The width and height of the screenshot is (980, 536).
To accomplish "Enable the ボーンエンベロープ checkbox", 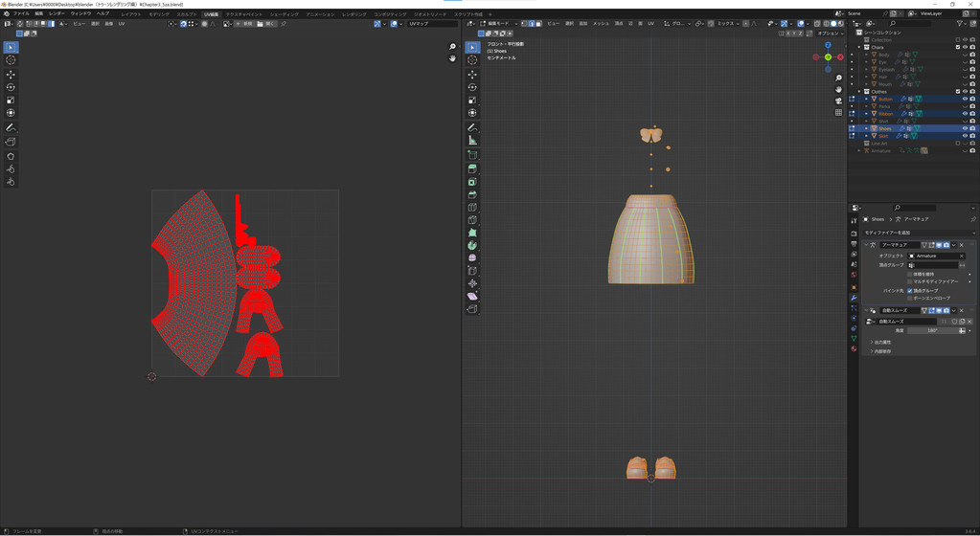I will point(910,298).
